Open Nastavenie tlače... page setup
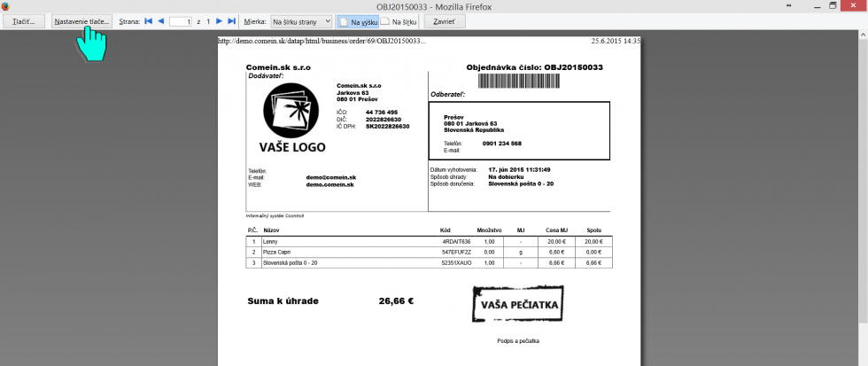Viewport: 868px width, 366px height. coord(81,21)
